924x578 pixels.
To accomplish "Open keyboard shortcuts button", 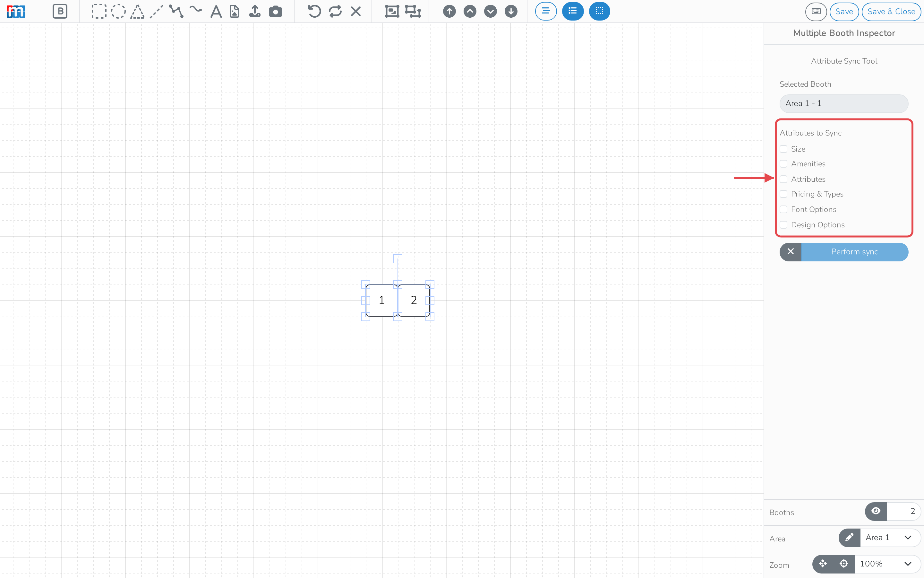I will tap(816, 12).
